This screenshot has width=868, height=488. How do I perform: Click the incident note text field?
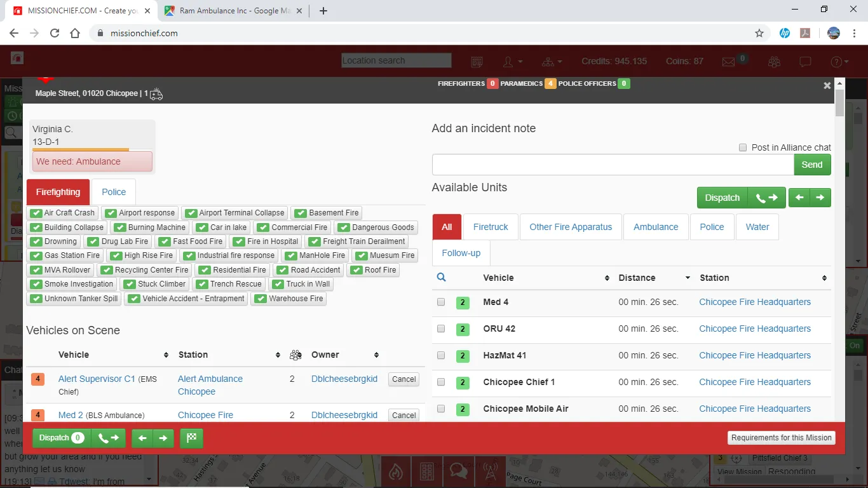coord(613,165)
